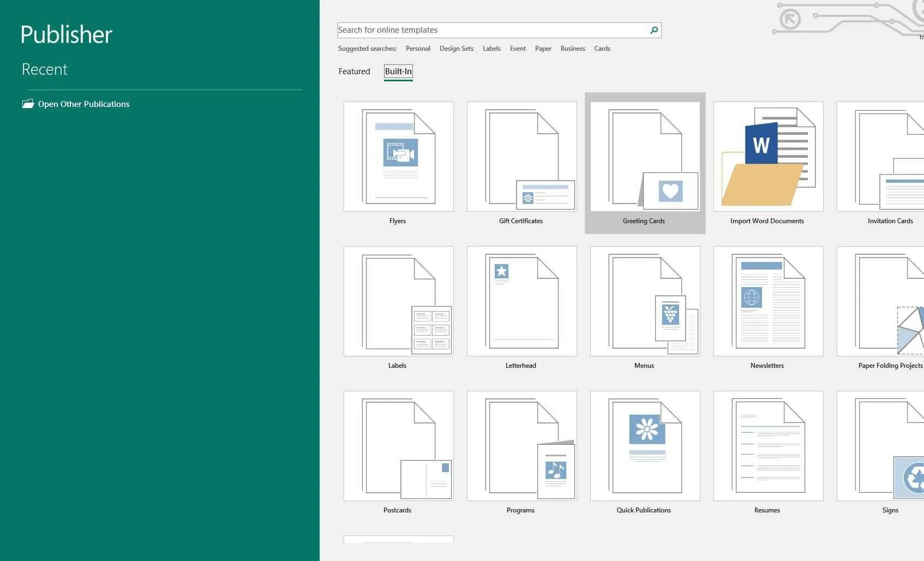This screenshot has height=561, width=924.
Task: Open the Paper Folding Projects category
Action: (x=880, y=301)
